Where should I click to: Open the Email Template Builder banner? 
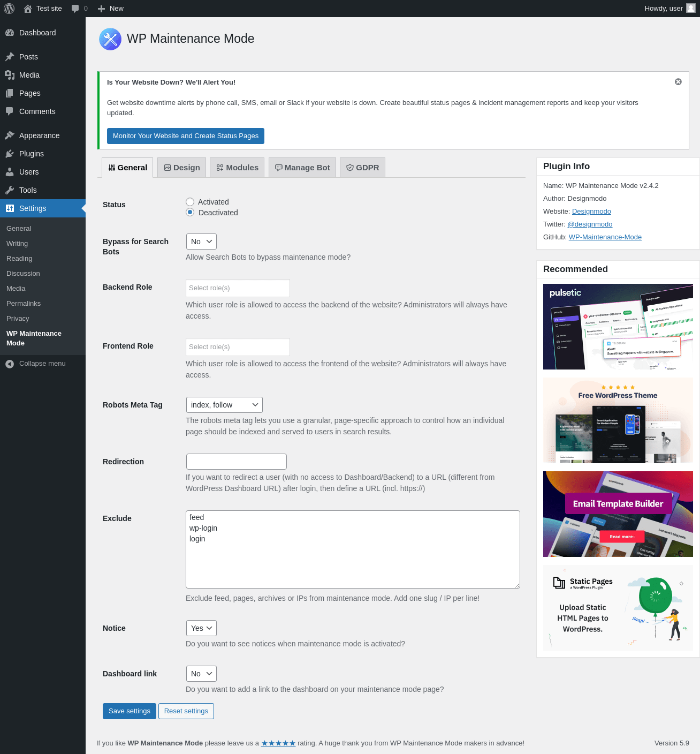point(618,514)
